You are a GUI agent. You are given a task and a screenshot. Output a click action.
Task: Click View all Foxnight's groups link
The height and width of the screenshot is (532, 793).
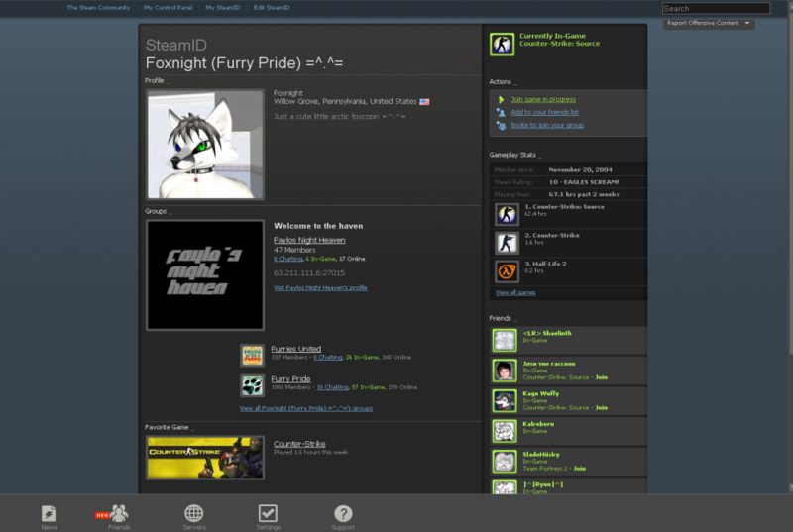tap(306, 408)
